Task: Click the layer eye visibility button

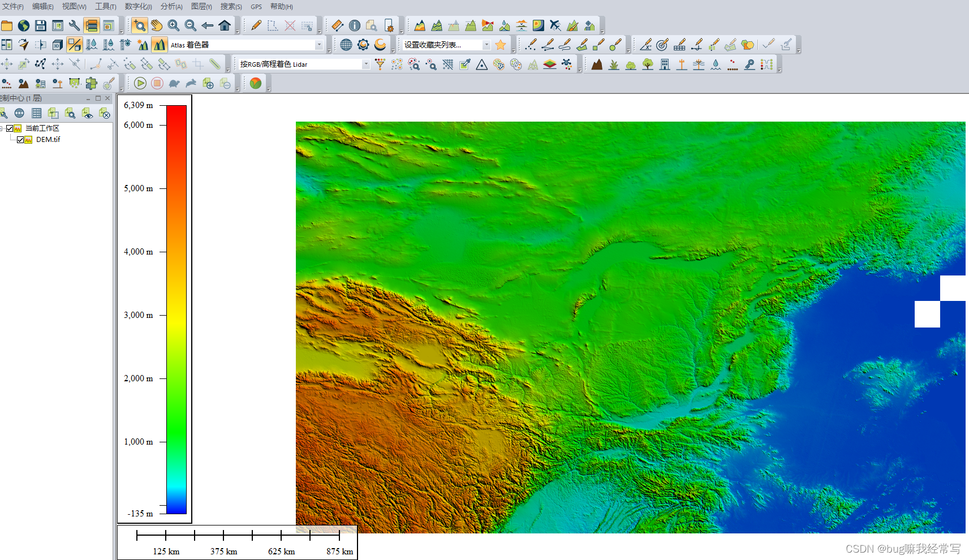Action: (x=87, y=114)
